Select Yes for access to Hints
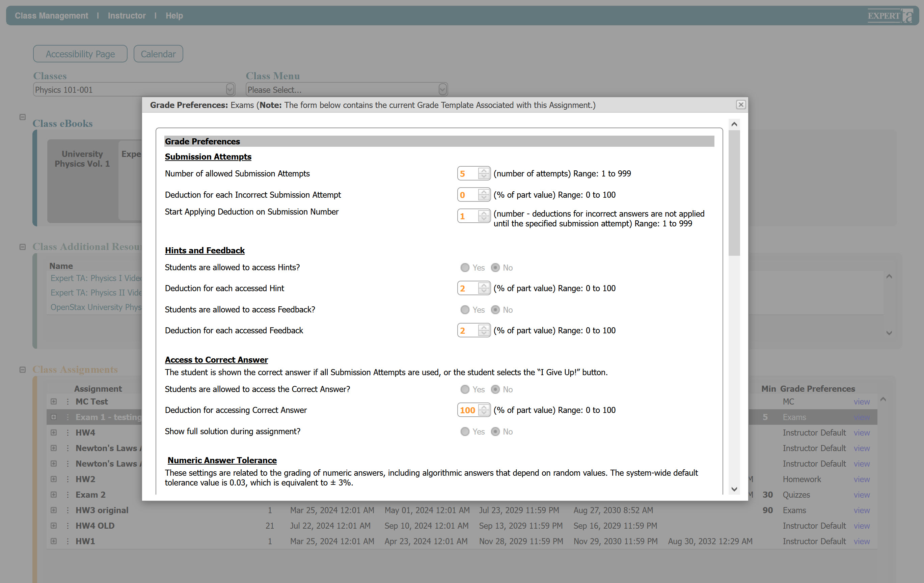Screen dimensions: 924x583 point(465,267)
